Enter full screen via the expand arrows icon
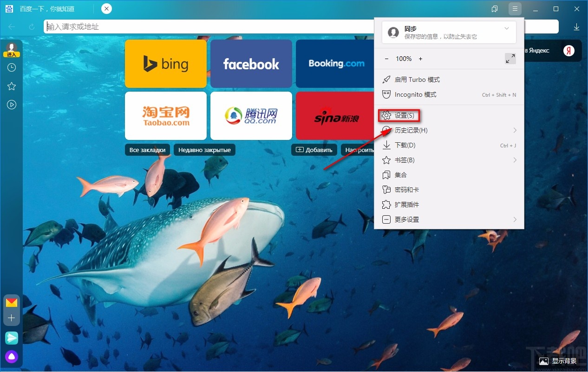 click(510, 58)
